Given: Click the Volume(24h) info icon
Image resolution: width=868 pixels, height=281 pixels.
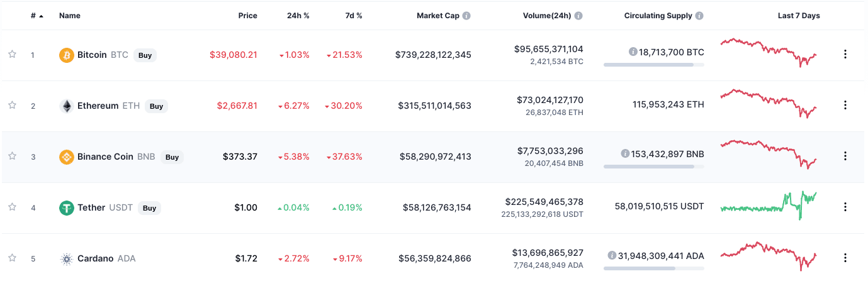Looking at the screenshot, I should click(x=578, y=16).
